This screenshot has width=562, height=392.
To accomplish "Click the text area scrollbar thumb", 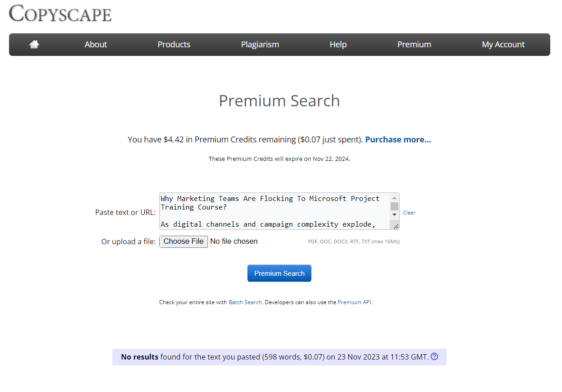I will (395, 206).
